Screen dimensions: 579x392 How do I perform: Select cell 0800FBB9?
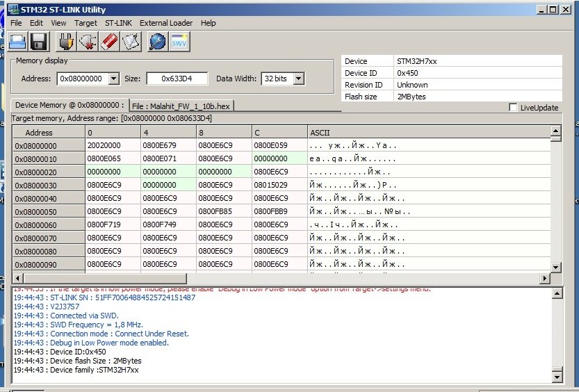(279, 211)
